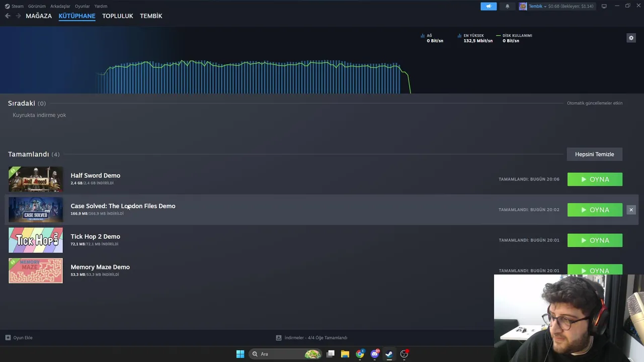This screenshot has width=644, height=362.
Task: Click Otomatik güncellemeler etkin link
Action: coord(595,103)
